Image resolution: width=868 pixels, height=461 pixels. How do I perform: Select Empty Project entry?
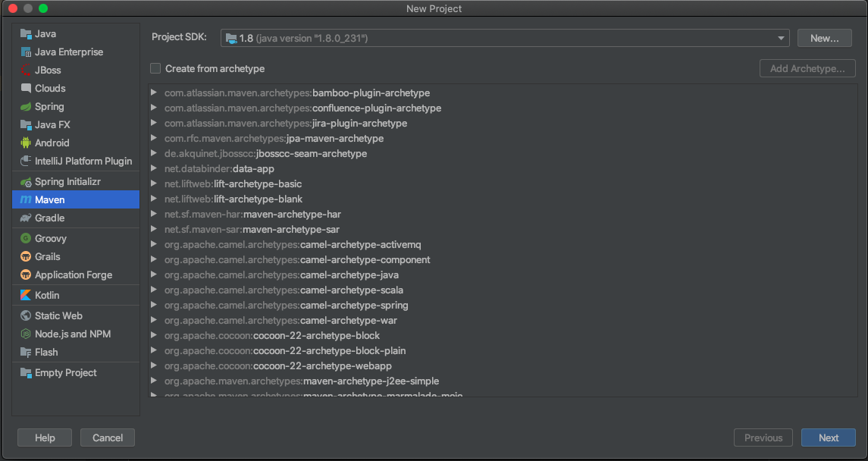coord(76,372)
